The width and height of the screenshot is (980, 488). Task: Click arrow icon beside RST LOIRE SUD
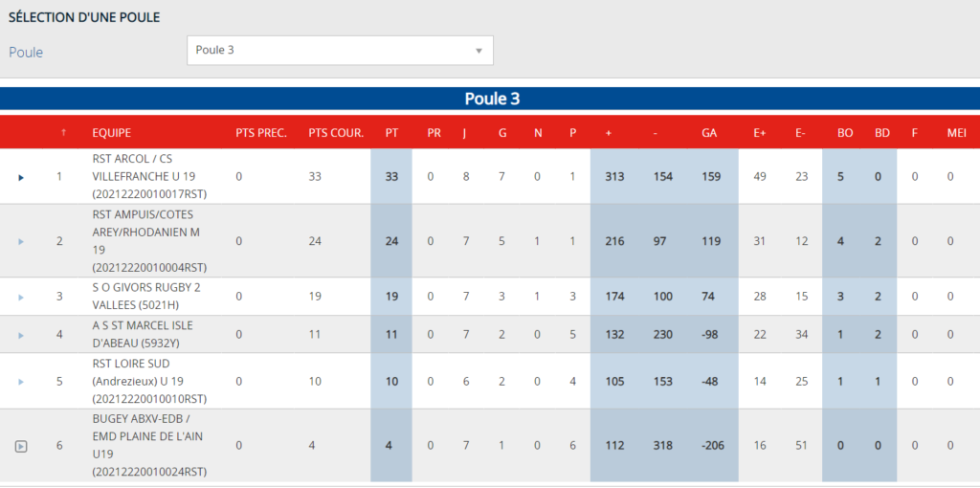pos(21,381)
